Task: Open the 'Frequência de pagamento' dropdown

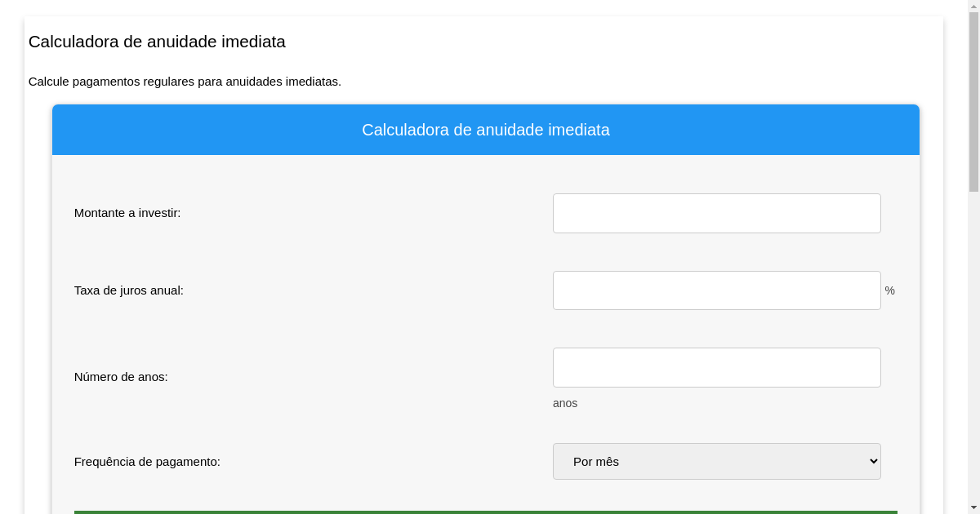Action: [717, 461]
